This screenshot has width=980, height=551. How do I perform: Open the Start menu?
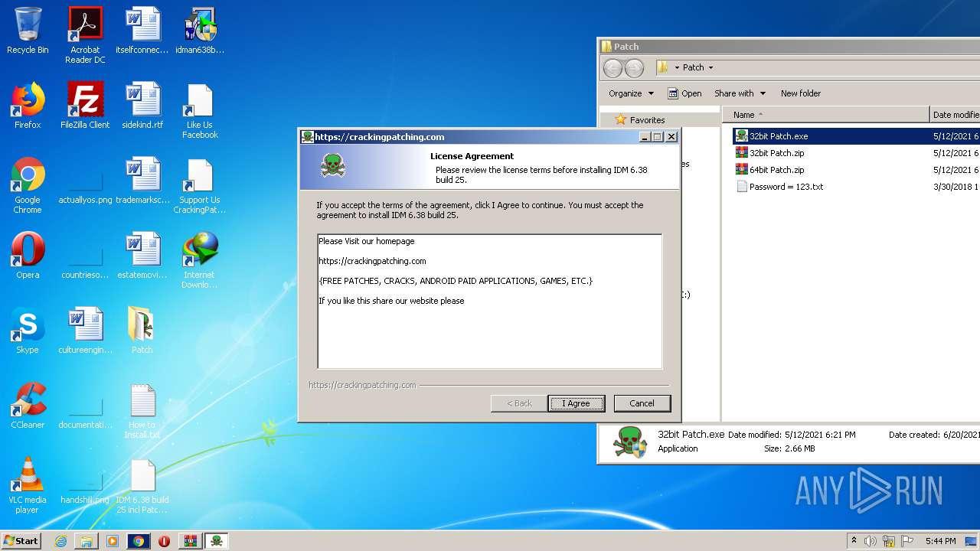(21, 541)
